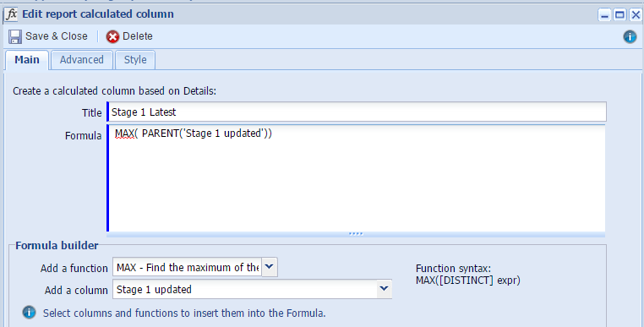This screenshot has width=644, height=327.
Task: Maximize the Edit report calculated column dialog
Action: pyautogui.click(x=619, y=15)
